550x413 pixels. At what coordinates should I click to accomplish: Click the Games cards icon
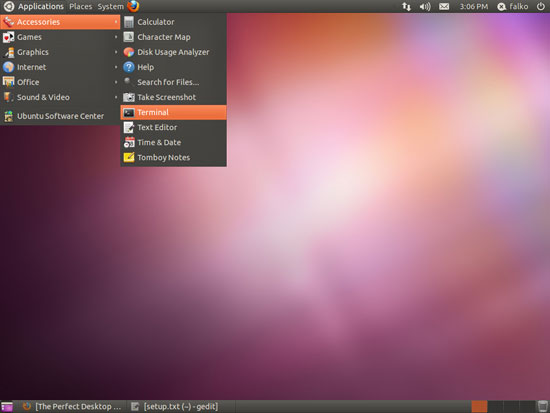[x=8, y=37]
